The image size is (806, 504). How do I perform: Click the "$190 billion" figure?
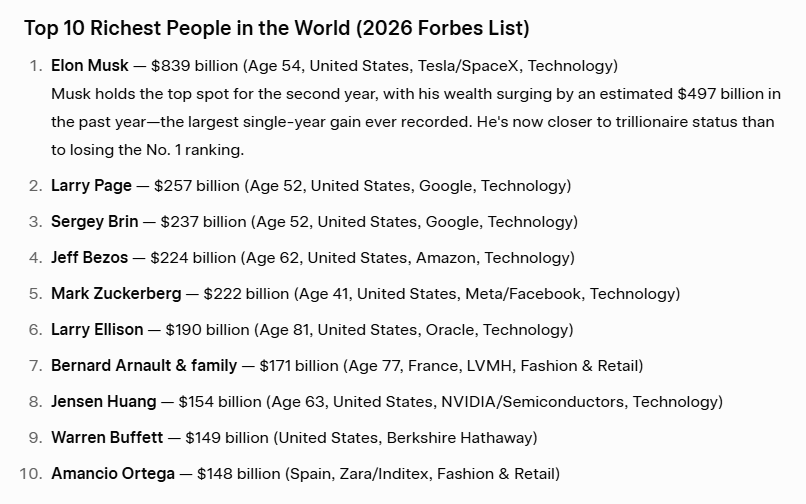(x=208, y=329)
